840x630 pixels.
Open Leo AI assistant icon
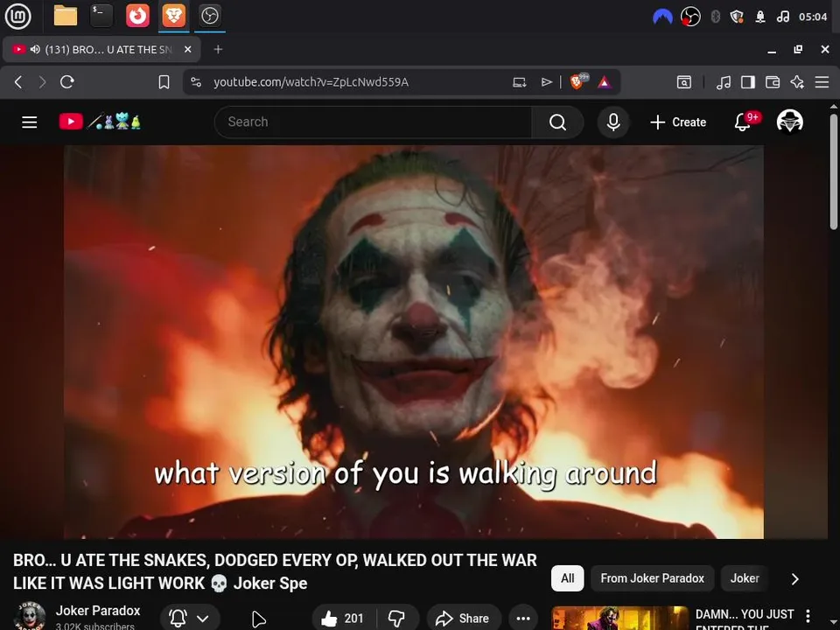click(x=797, y=82)
